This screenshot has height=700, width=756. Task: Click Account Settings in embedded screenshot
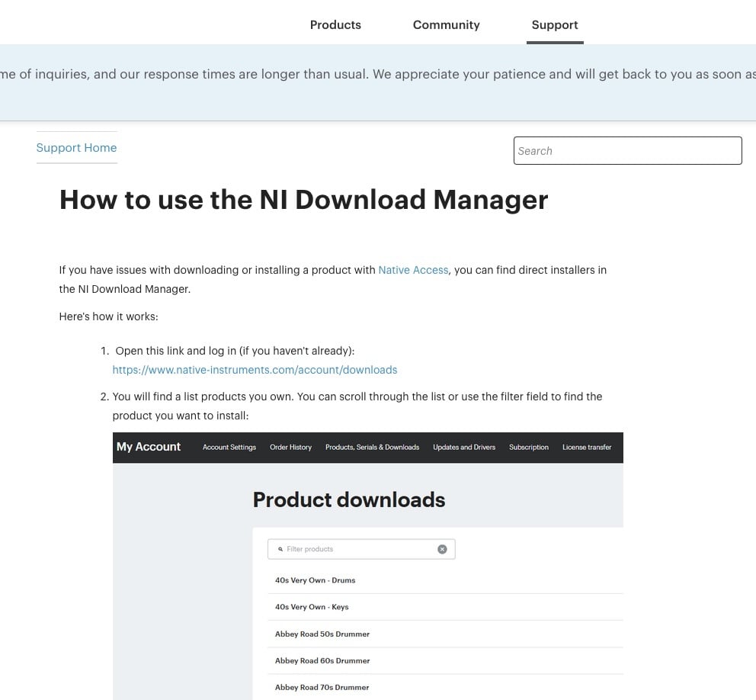pyautogui.click(x=229, y=447)
